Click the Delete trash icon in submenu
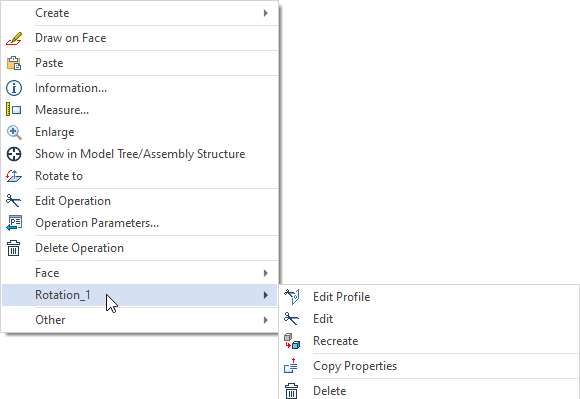This screenshot has width=580, height=399. coord(291,391)
